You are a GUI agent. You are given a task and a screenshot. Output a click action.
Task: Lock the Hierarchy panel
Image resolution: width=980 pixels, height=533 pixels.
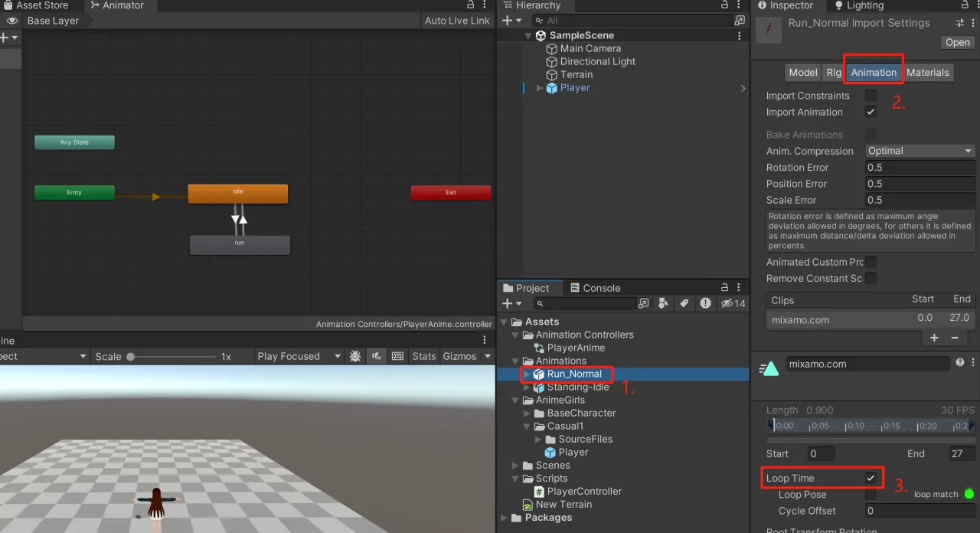pos(725,5)
